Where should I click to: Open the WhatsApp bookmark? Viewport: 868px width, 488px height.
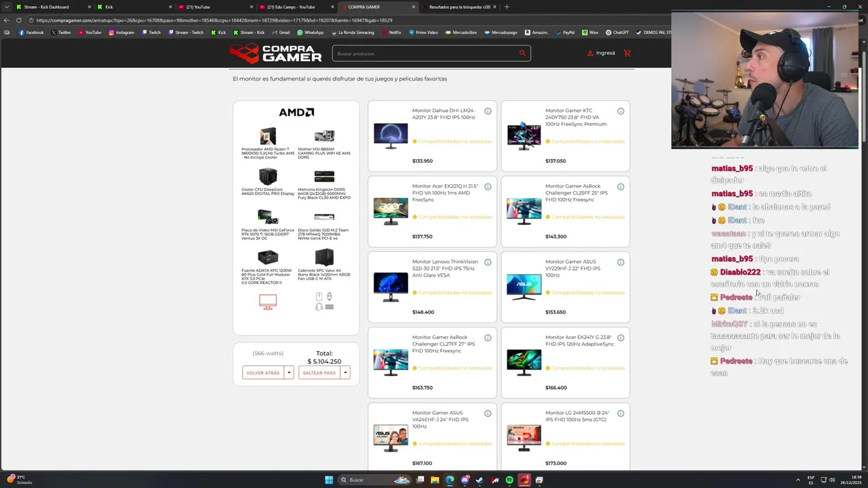[311, 33]
